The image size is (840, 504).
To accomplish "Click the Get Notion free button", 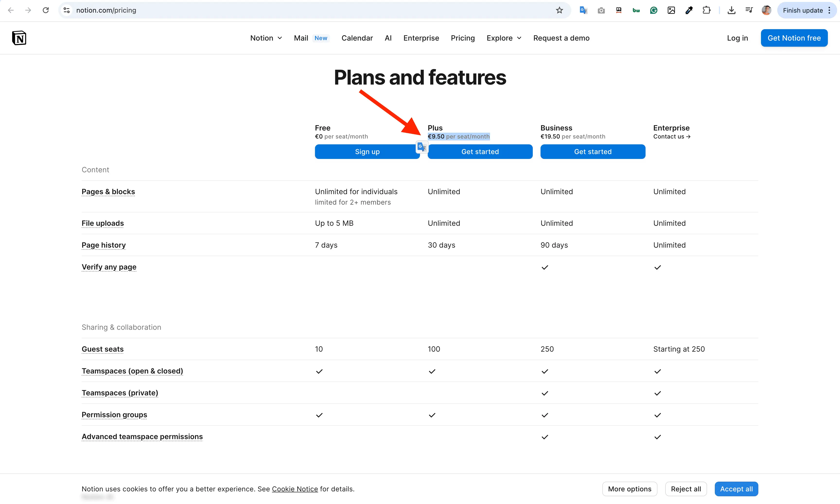I will tap(794, 38).
